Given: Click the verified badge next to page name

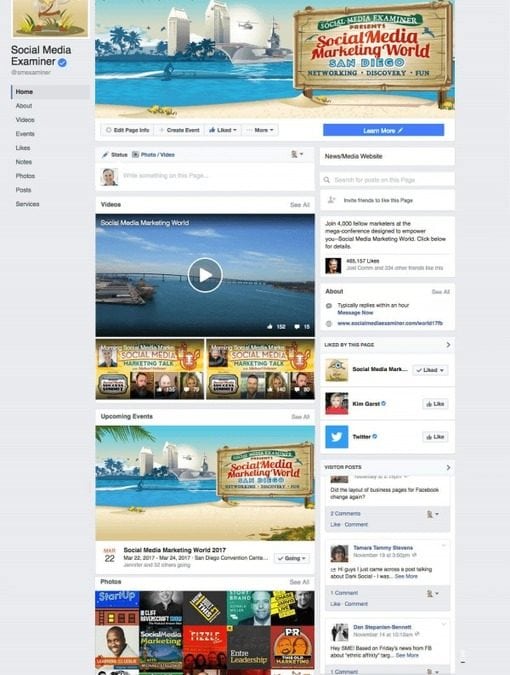Looking at the screenshot, I should click(x=62, y=62).
